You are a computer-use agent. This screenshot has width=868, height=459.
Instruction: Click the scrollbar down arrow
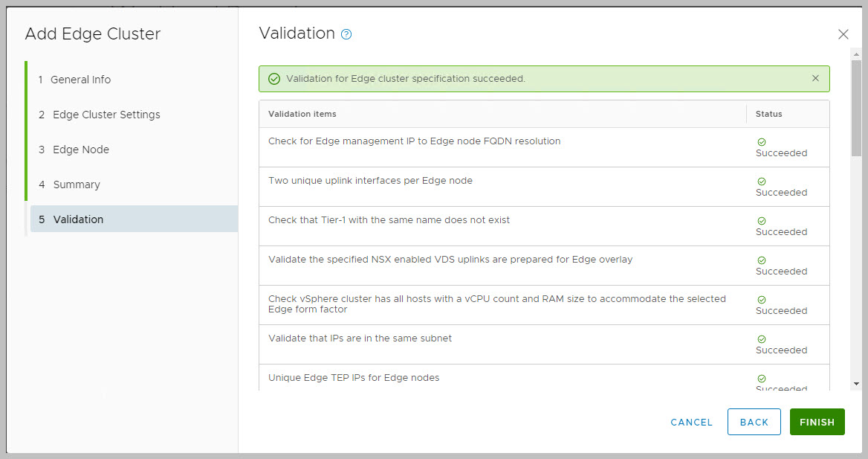pos(856,383)
